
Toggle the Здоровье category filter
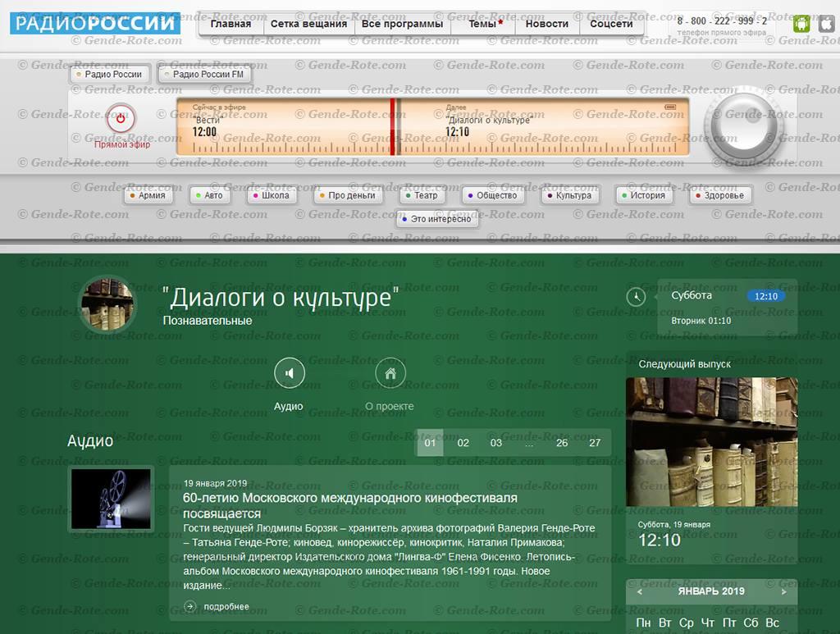[719, 195]
